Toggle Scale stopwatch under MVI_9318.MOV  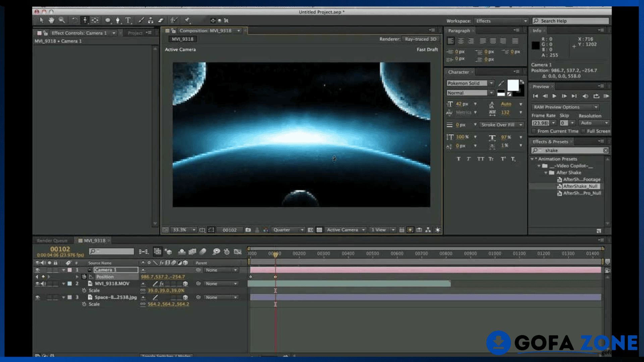(x=84, y=291)
